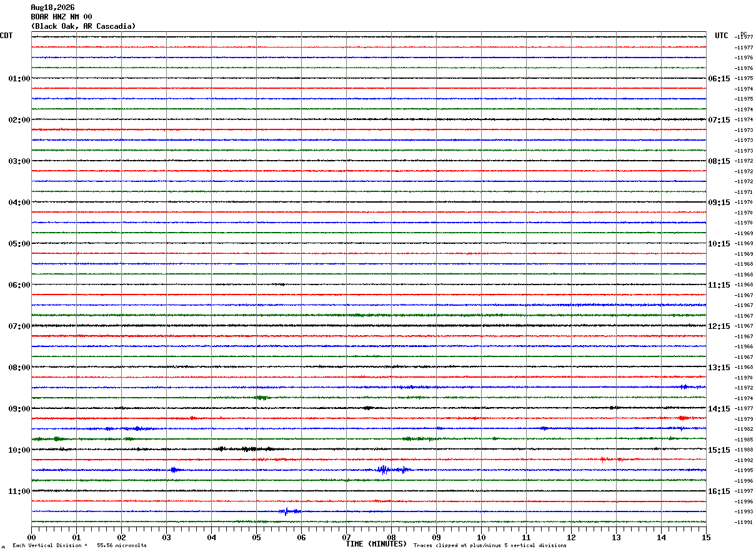Click the 06:00 CDT time label
Screen dimensions: 756x554
pyautogui.click(x=19, y=285)
